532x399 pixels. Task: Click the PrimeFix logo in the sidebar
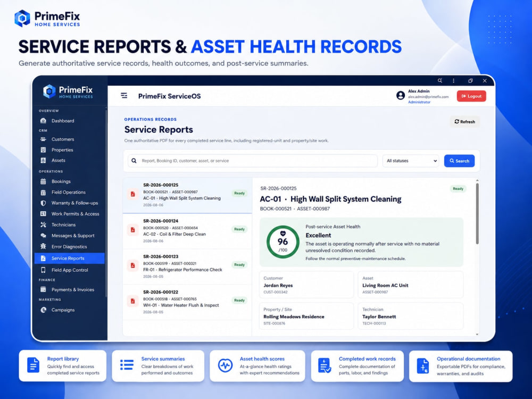point(68,92)
